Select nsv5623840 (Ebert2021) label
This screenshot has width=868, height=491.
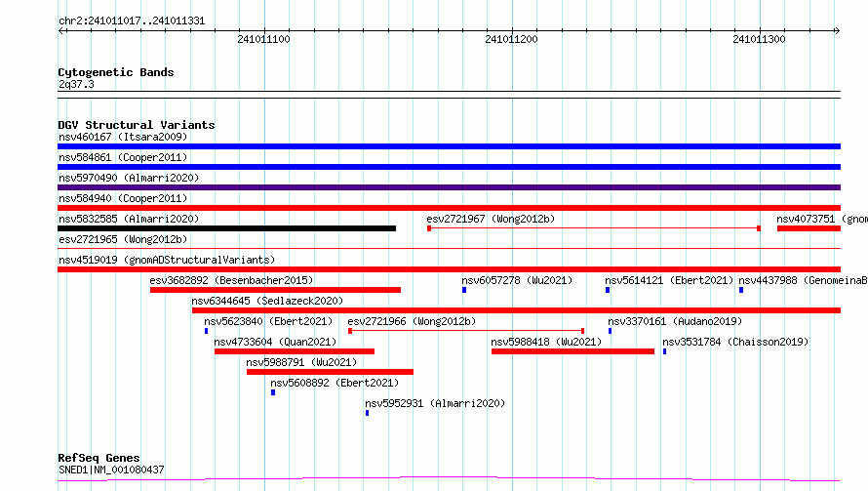pos(268,321)
